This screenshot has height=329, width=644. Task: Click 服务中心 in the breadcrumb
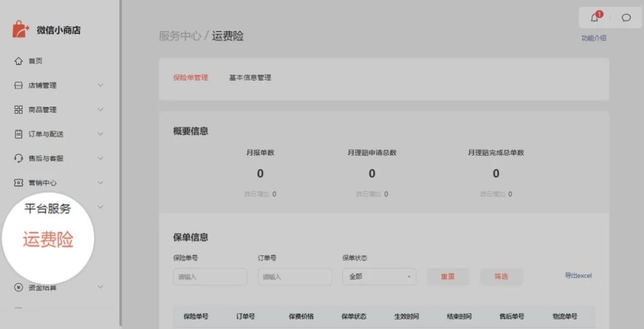click(x=180, y=36)
